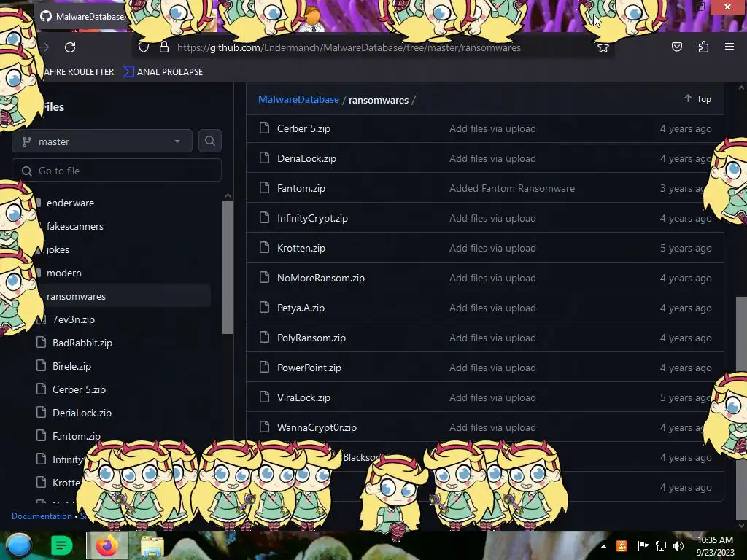Open the 'Added Fantom Ransomware' commit message
The width and height of the screenshot is (747, 560).
(512, 188)
